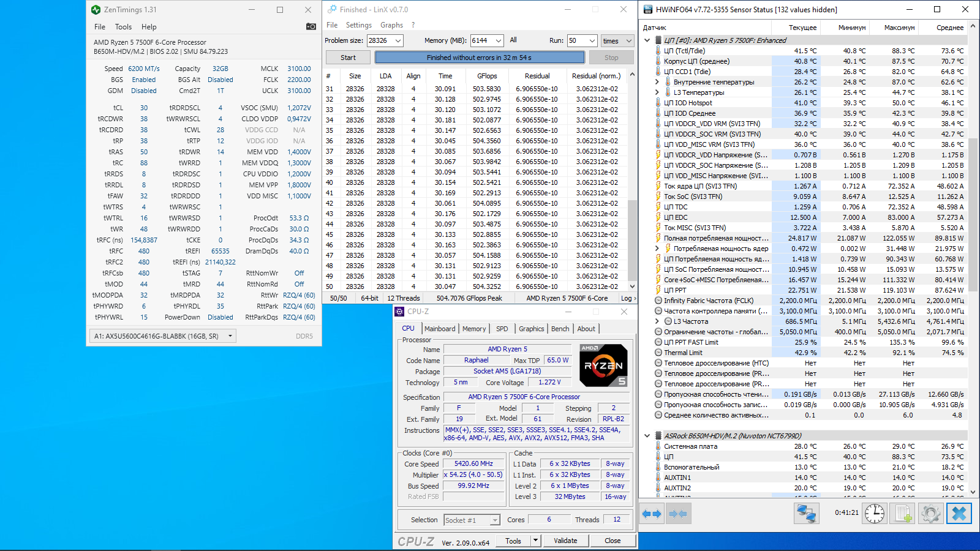Open HWiNFO remote network computers icon

pos(807,514)
